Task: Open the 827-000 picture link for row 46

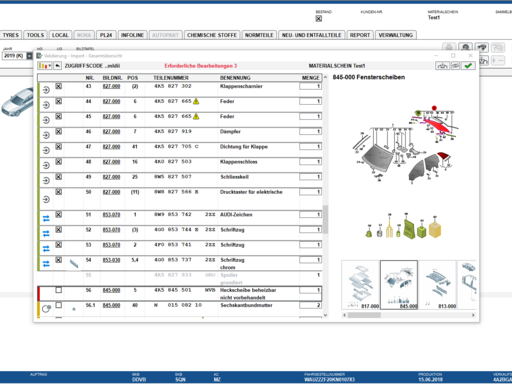Action: [111, 132]
